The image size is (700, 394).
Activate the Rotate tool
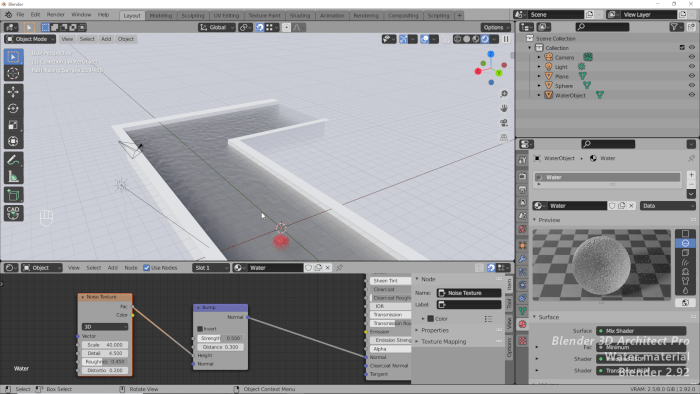(13, 108)
